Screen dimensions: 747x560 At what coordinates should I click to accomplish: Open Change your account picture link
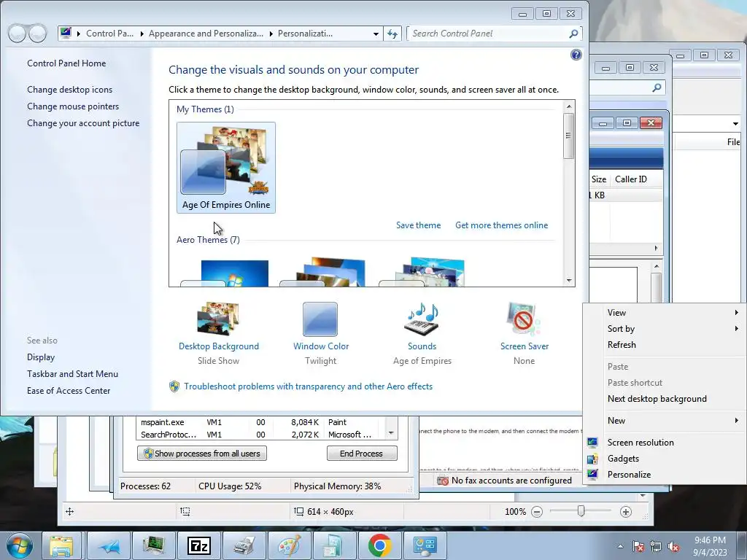(x=83, y=122)
